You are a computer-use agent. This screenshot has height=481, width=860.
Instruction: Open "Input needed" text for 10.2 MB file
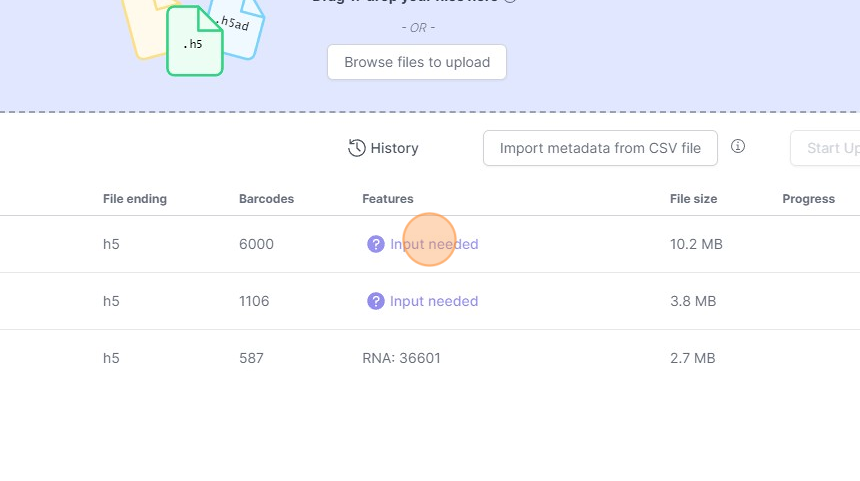tap(434, 244)
